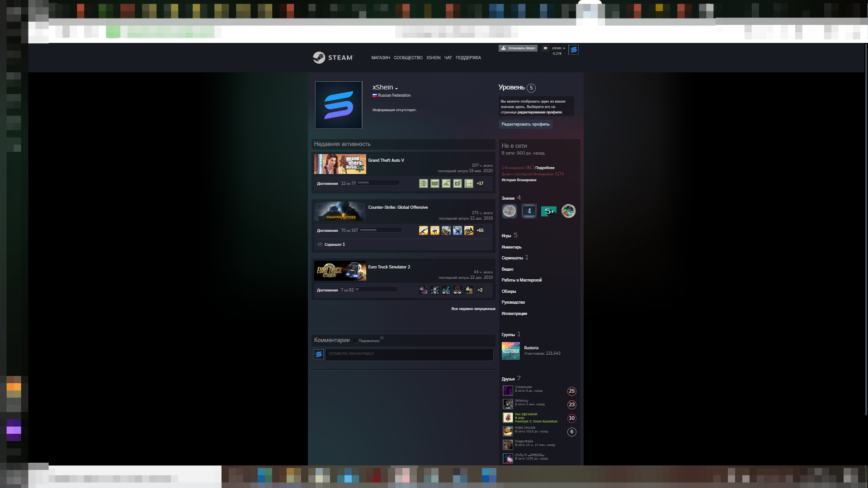868x488 pixels.
Task: Open the Counter-Strike: Global Offensive title link
Action: pos(398,207)
